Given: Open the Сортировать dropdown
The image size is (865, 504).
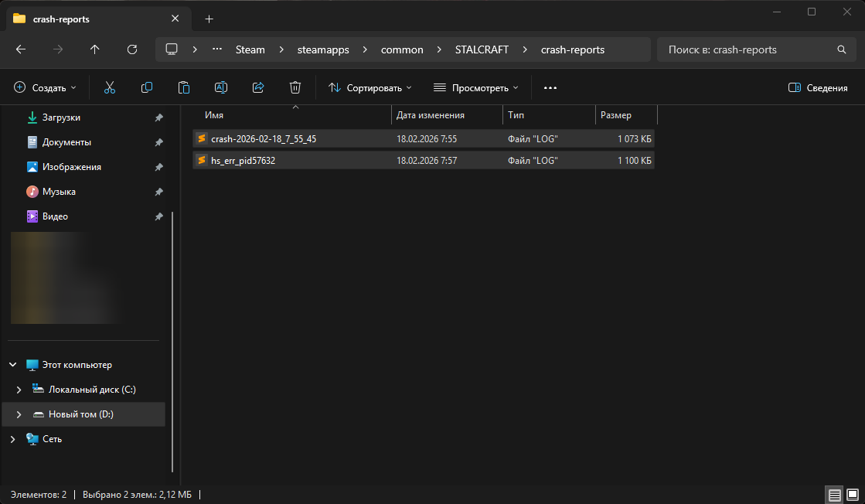Looking at the screenshot, I should [x=370, y=88].
